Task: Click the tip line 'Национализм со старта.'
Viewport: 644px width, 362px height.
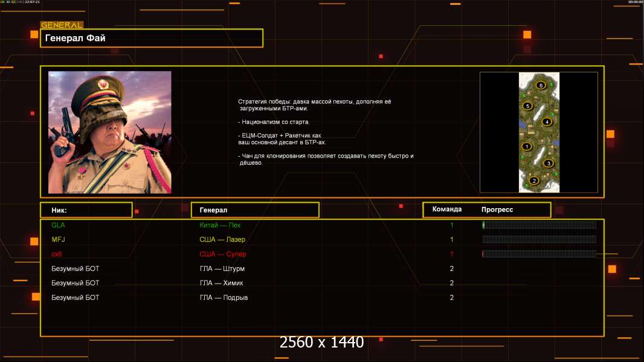Action: click(274, 122)
